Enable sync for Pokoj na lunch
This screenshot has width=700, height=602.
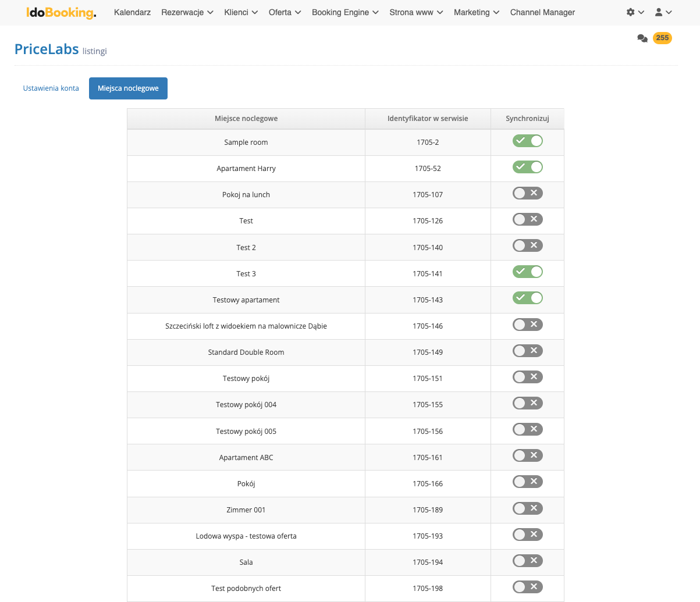click(x=527, y=193)
